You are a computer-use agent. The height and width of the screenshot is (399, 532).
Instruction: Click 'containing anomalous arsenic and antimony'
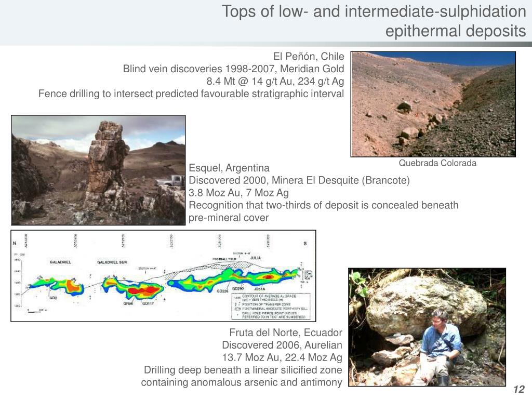(x=242, y=382)
